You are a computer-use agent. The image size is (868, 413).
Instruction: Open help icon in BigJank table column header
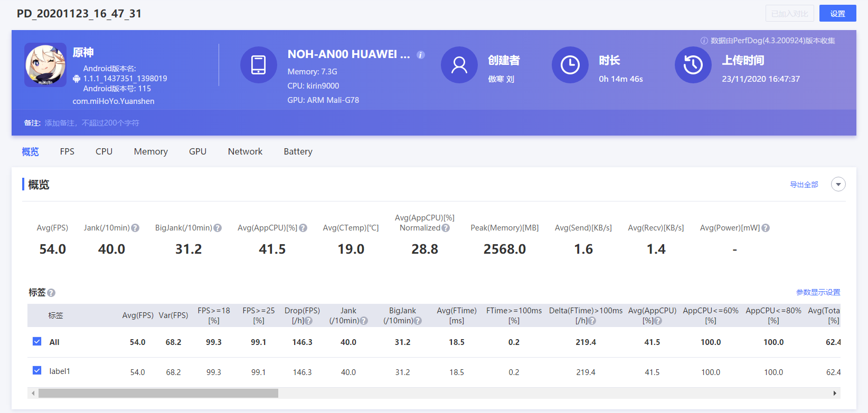pos(418,321)
